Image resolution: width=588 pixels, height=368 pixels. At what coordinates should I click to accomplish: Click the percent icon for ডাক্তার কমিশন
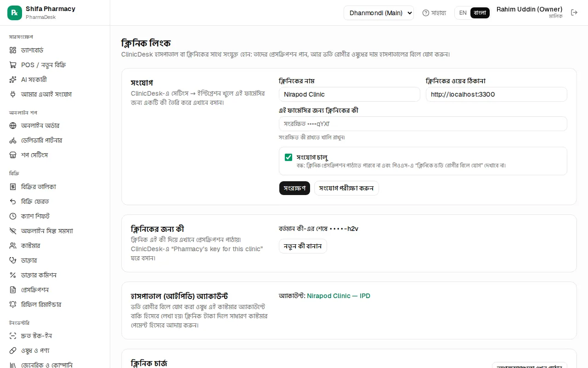[x=13, y=275]
